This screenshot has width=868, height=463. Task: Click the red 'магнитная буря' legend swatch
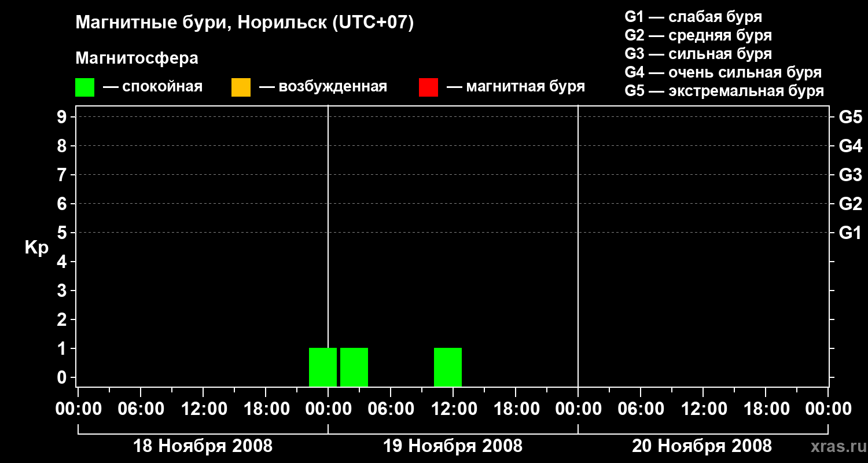point(428,87)
